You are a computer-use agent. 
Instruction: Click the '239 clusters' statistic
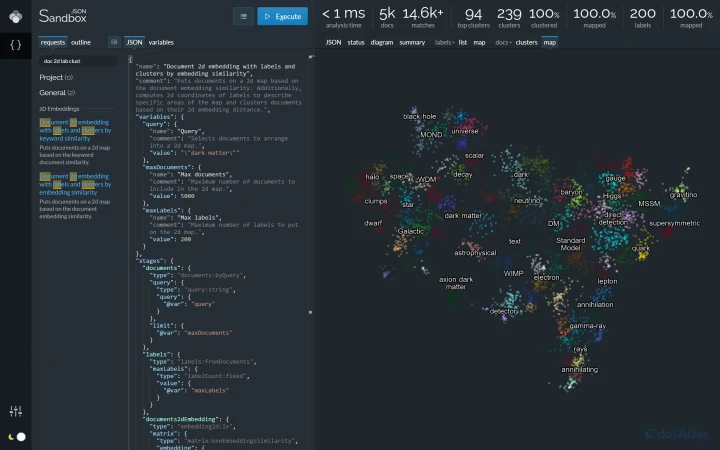coord(509,17)
